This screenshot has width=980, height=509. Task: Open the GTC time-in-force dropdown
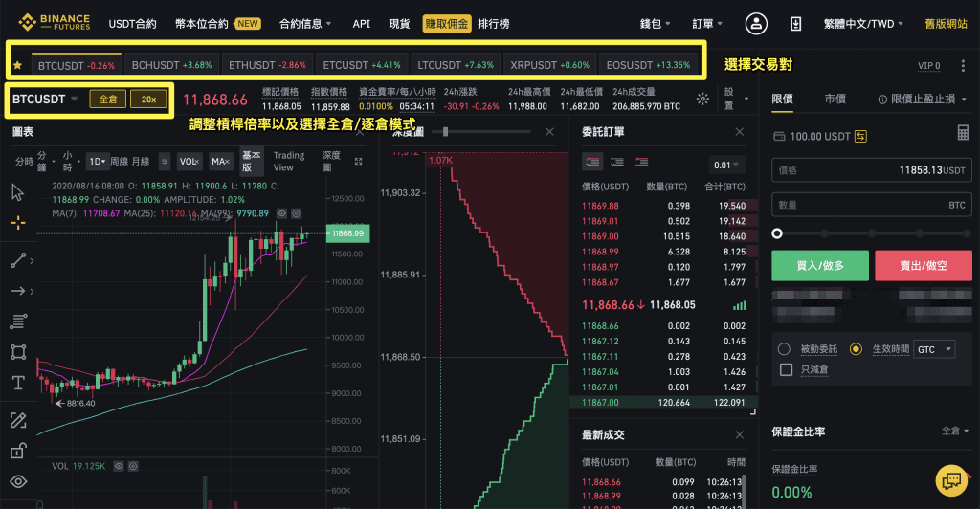[x=934, y=349]
